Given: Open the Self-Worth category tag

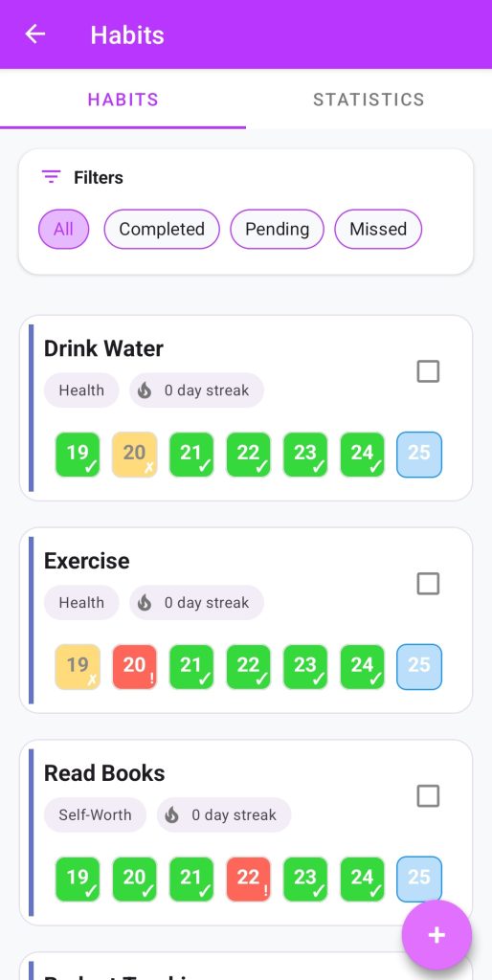Looking at the screenshot, I should tap(95, 815).
